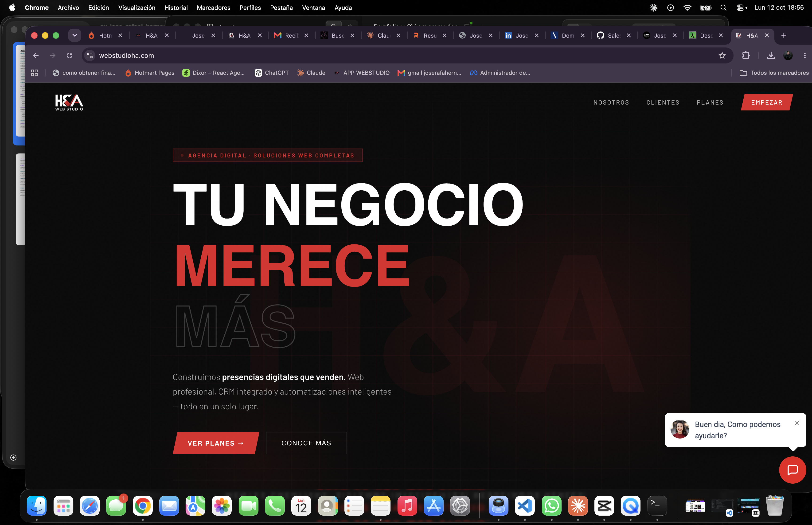Click the EMPEZAR button
Viewport: 812px width, 525px height.
point(767,102)
